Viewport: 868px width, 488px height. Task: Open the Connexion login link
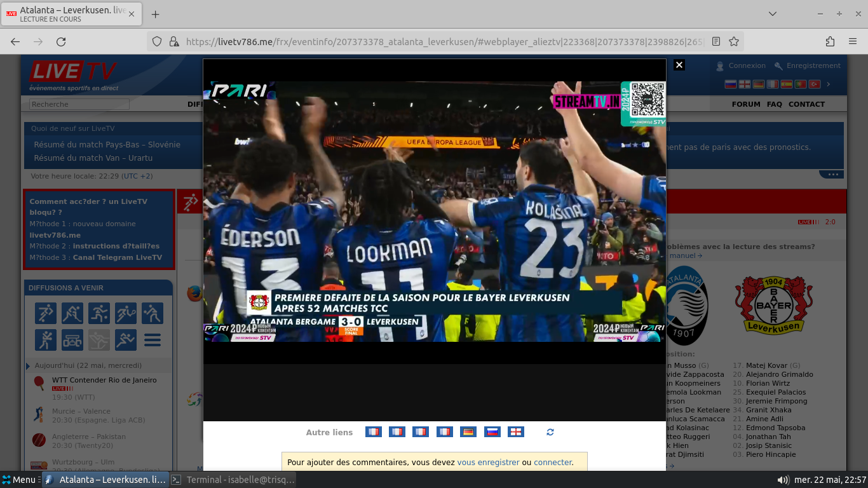[x=747, y=65]
